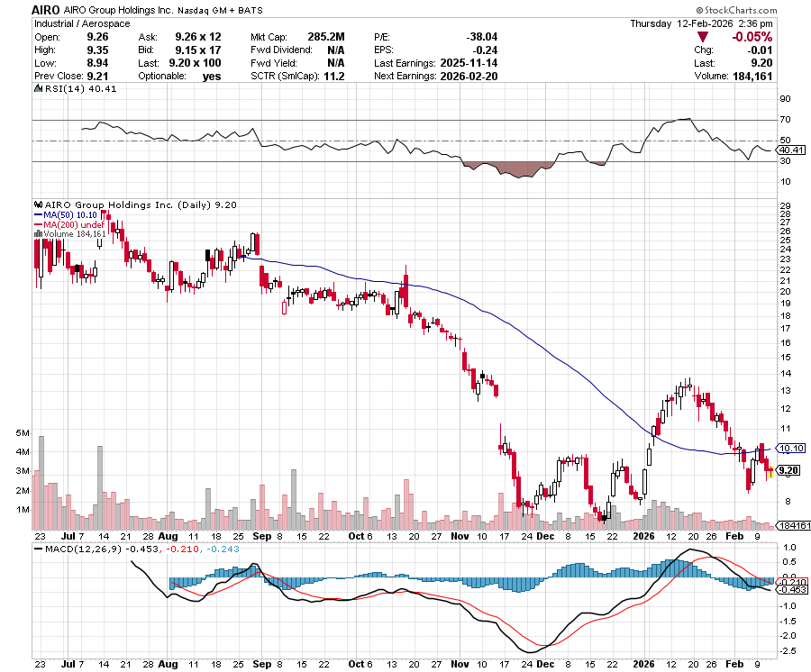Click the Chg value -0.01
The image size is (811, 672).
[x=760, y=50]
